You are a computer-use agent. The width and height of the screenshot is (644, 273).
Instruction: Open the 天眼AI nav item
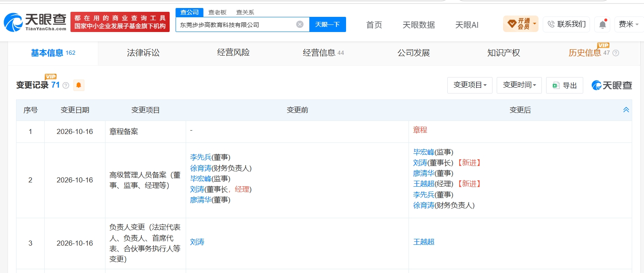click(467, 25)
